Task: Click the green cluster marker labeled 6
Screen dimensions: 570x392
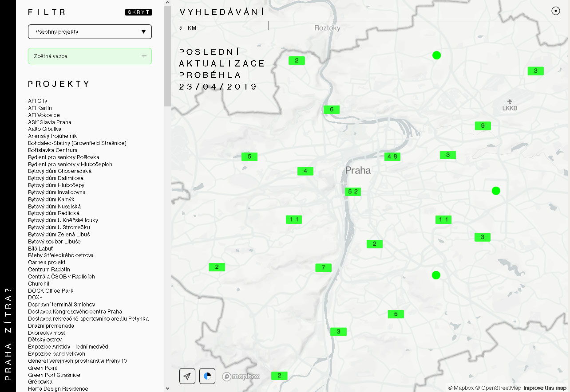Action: click(x=332, y=110)
